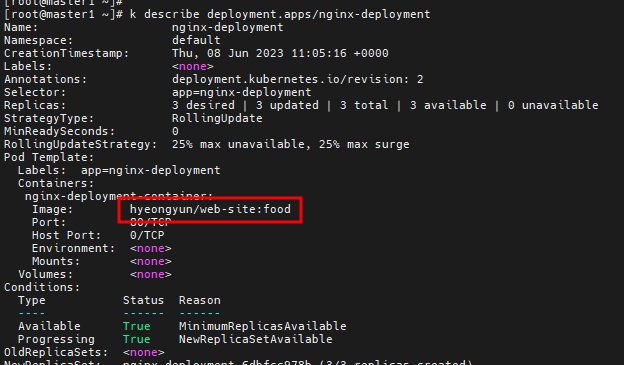Select the Name value 'nginx-deployment'
The height and width of the screenshot is (365, 624).
(227, 27)
